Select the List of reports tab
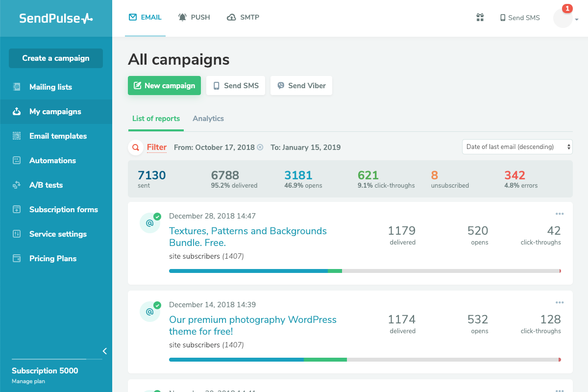The height and width of the screenshot is (392, 588). coord(156,119)
